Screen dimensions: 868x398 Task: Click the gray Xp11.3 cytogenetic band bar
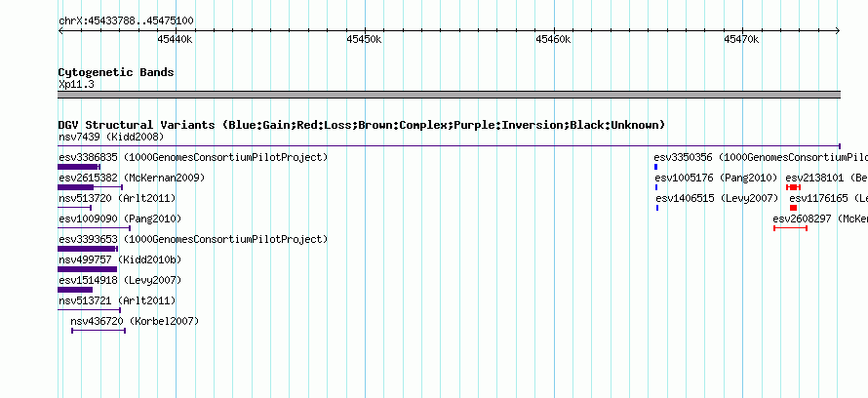449,95
